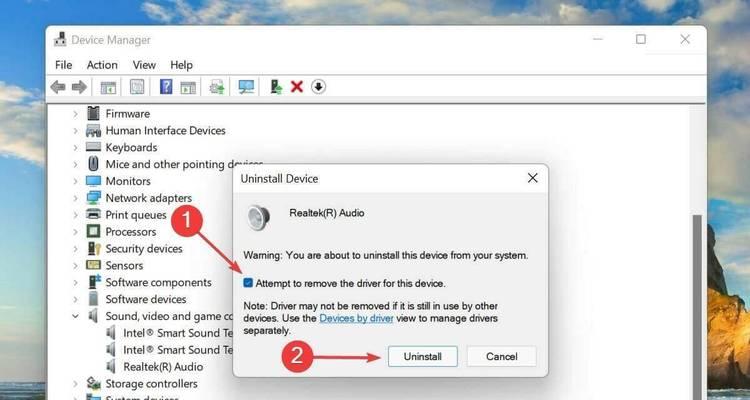The image size is (750, 400).
Task: Select the Software devices label
Action: pos(146,299)
